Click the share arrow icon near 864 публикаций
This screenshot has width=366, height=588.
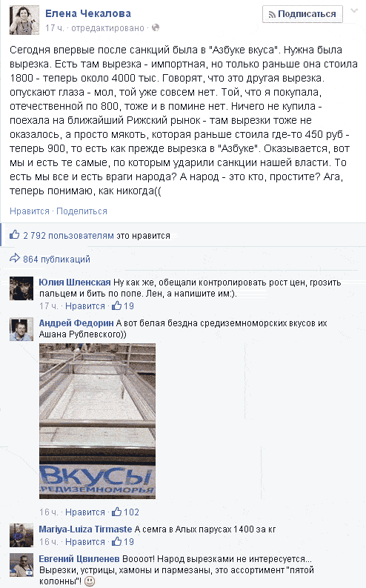point(15,258)
